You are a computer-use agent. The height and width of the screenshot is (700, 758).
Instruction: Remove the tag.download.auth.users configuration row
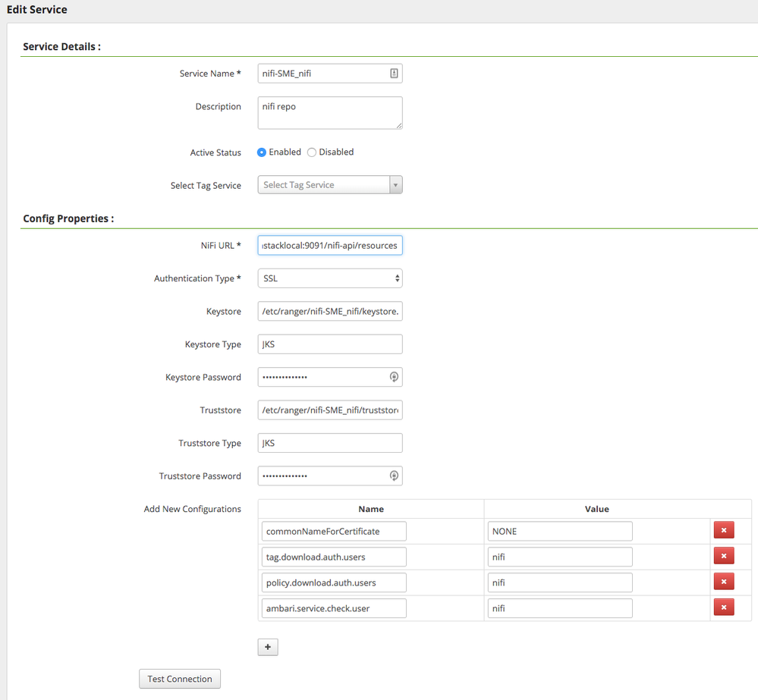[x=723, y=557]
